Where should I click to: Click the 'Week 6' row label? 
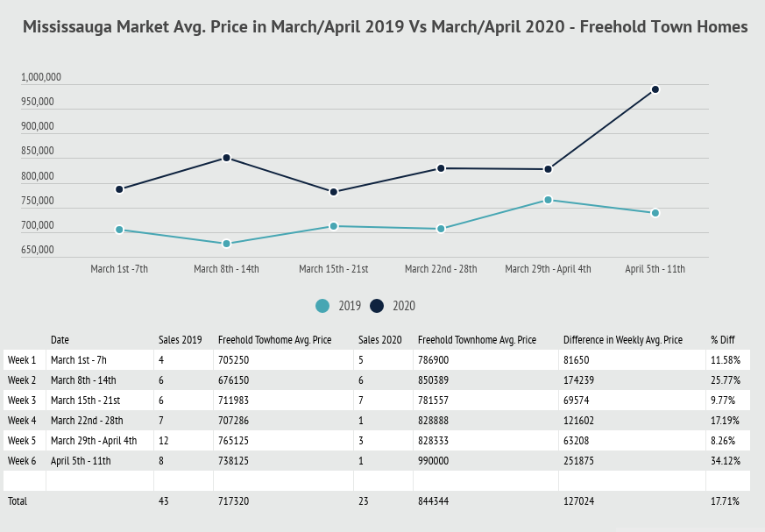point(22,461)
